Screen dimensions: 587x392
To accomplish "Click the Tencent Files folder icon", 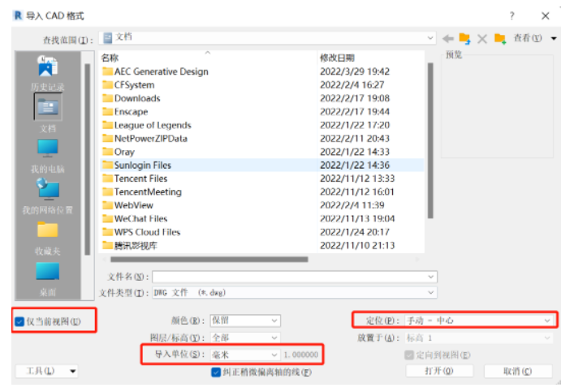I will (x=108, y=178).
